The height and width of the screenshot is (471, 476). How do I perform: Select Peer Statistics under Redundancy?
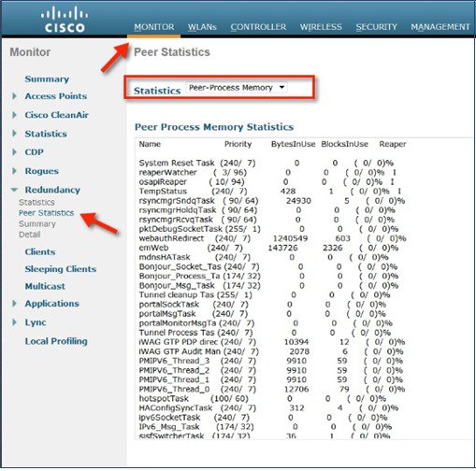[x=47, y=213]
